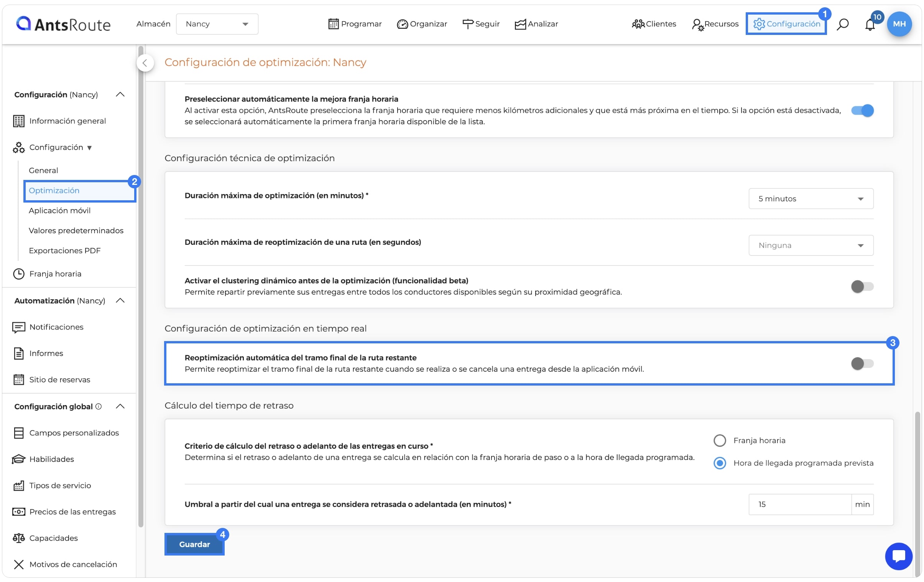Open Valores predeterminados settings
Viewport: 924px width, 582px height.
tap(76, 230)
